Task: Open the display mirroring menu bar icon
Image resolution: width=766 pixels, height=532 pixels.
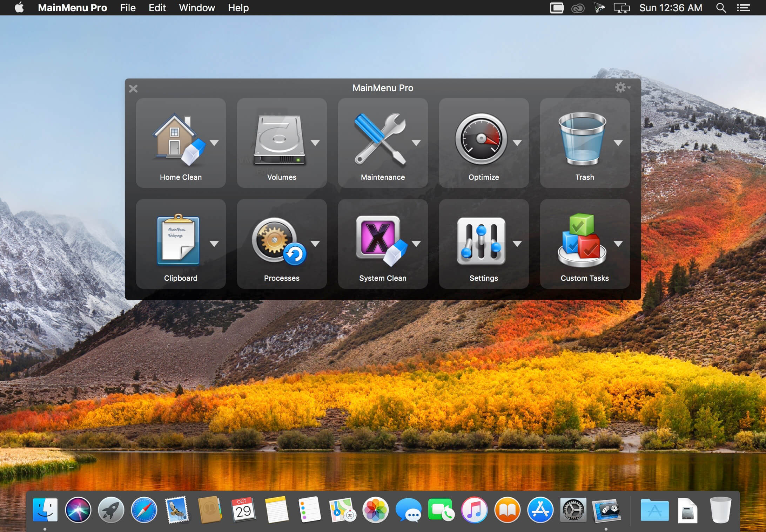Action: (621, 8)
